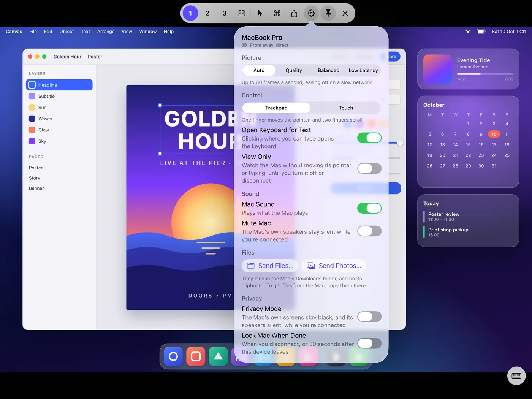The width and height of the screenshot is (532, 399).
Task: Seek in Evening Tide playback progress bar
Action: coord(485,74)
